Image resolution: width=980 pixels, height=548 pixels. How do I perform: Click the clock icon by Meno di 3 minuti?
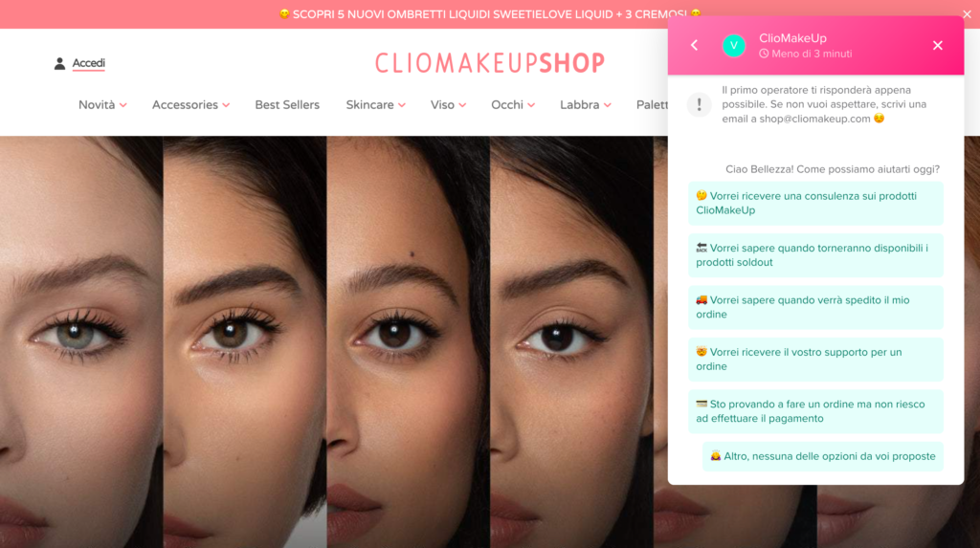(764, 54)
